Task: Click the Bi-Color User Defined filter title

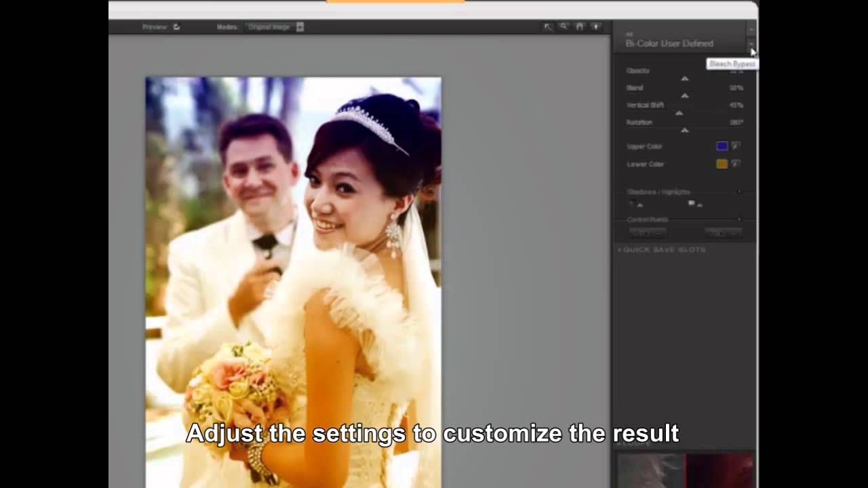Action: pos(669,43)
